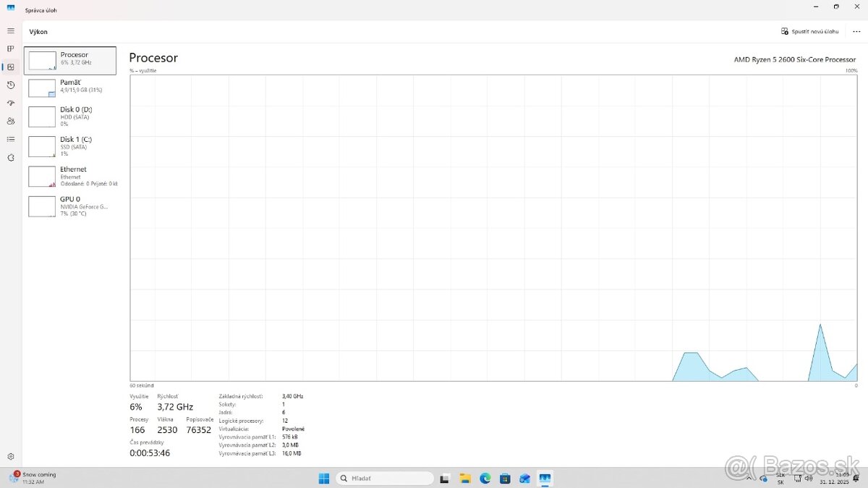Viewport: 868px width, 488px height.
Task: Open the App history page icon
Action: [x=11, y=85]
